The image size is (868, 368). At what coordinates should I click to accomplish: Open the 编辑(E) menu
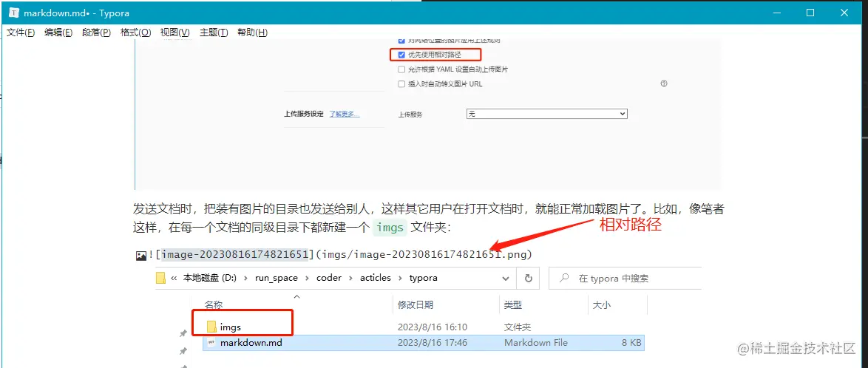tap(58, 33)
